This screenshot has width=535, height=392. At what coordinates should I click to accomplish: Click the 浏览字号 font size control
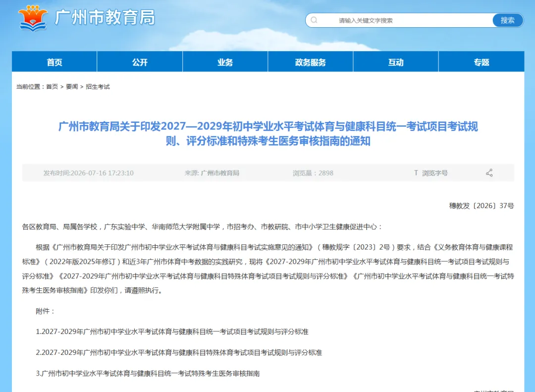point(435,173)
